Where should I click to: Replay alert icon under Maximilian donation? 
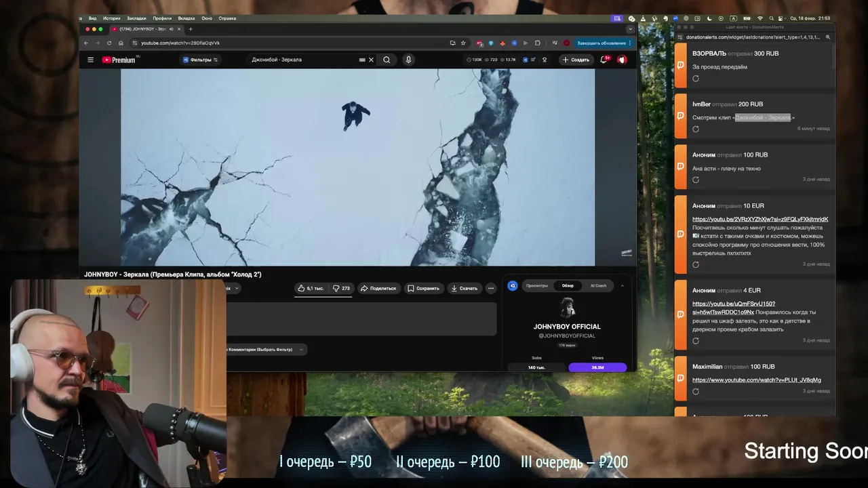coord(696,392)
